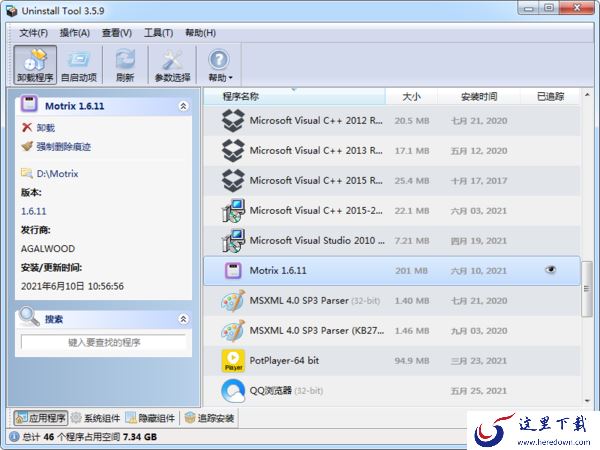This screenshot has width=600, height=450.
Task: Click the 1.6.11 version link
Action: tap(34, 211)
